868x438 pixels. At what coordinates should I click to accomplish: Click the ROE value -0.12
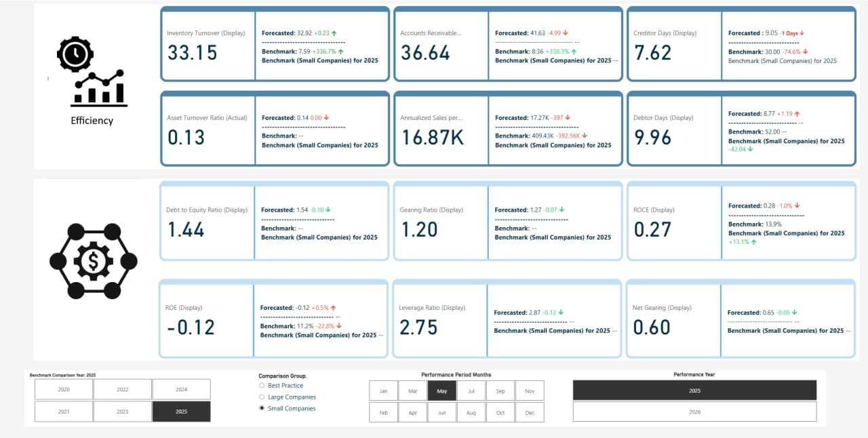(191, 327)
